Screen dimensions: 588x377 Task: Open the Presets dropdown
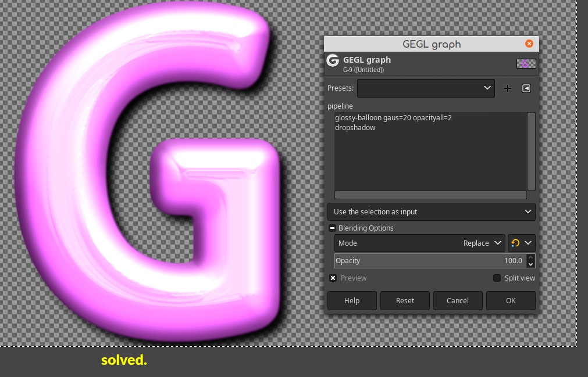pos(426,88)
